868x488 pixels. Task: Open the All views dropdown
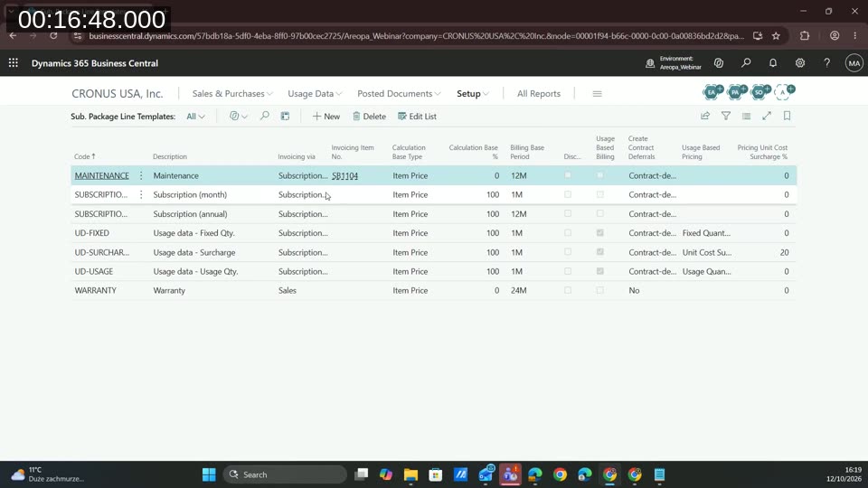point(195,117)
